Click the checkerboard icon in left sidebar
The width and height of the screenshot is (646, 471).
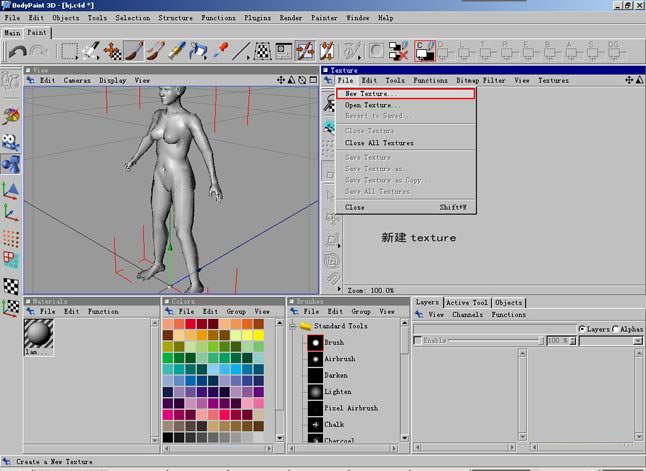click(x=11, y=286)
